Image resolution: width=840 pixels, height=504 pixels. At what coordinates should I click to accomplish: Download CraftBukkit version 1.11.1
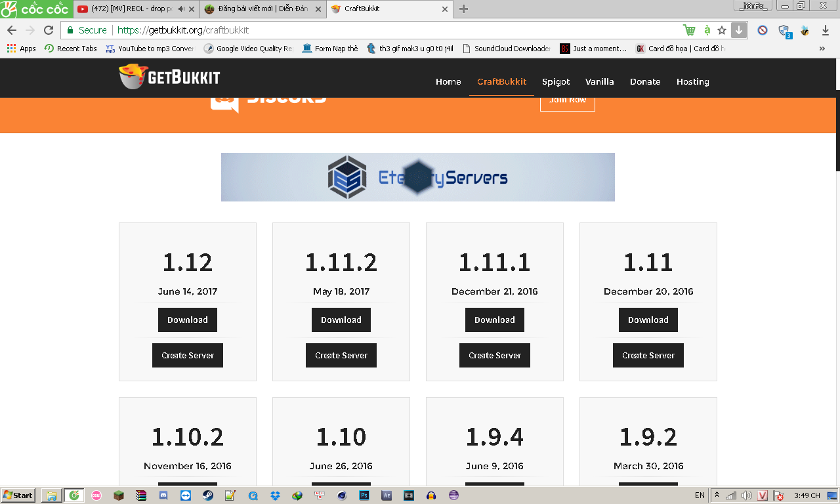tap(495, 320)
